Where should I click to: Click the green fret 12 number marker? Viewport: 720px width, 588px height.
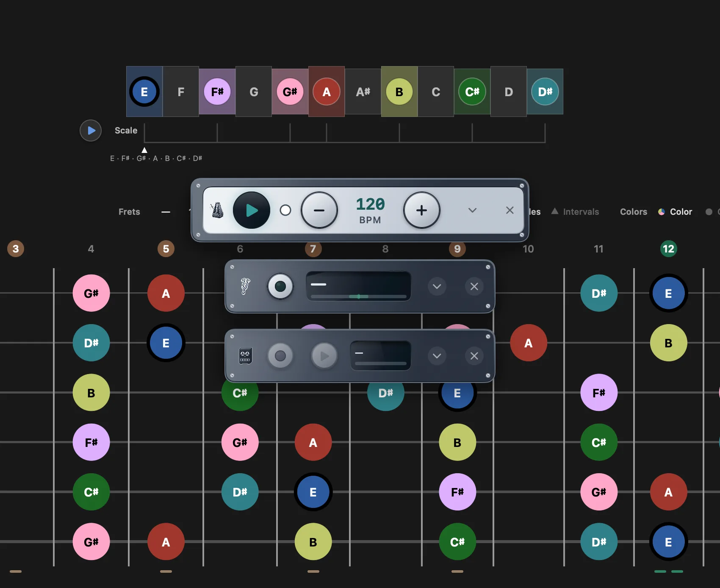tap(669, 249)
